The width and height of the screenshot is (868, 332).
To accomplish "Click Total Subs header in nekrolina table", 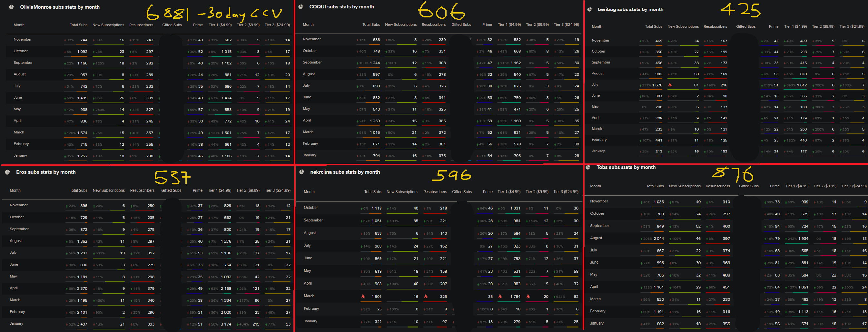I will pyautogui.click(x=373, y=192).
